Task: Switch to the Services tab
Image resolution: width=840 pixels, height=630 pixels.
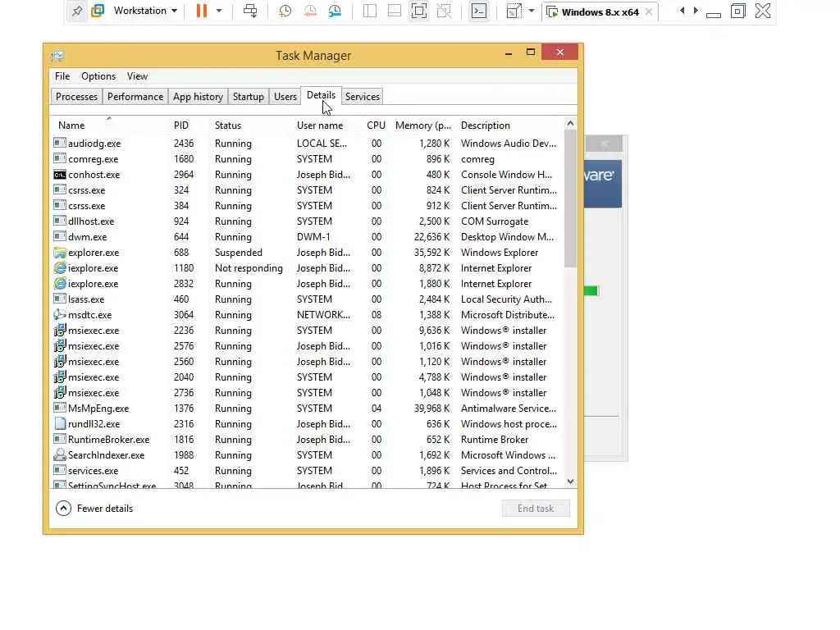Action: [362, 97]
